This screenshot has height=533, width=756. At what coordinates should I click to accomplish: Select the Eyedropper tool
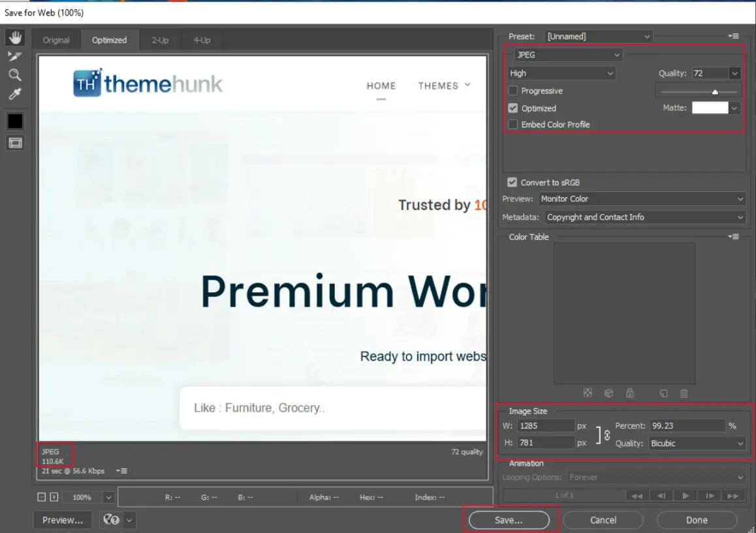point(15,95)
